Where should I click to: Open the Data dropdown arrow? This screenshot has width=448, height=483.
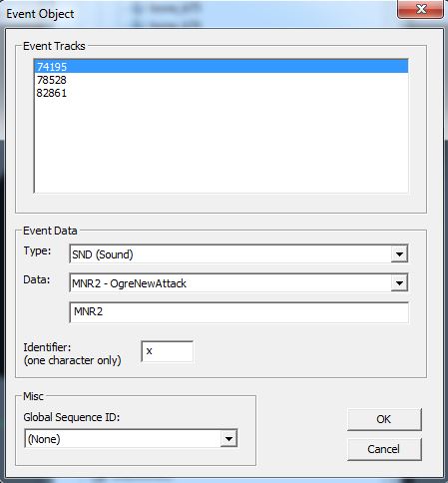click(x=399, y=283)
